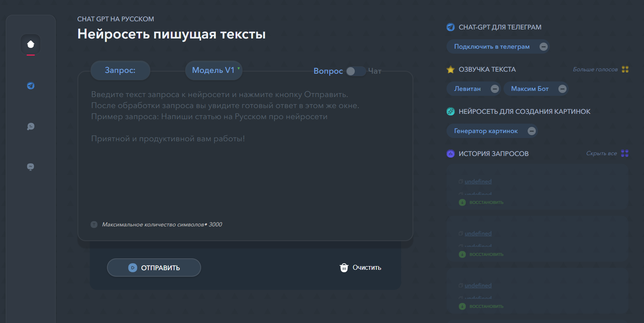Screen dimensions: 644x323
Task: Click inside the request text input area
Action: click(245, 164)
